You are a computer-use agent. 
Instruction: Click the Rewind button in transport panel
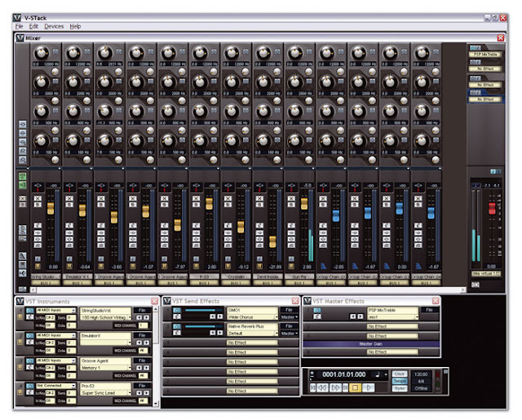(322, 387)
